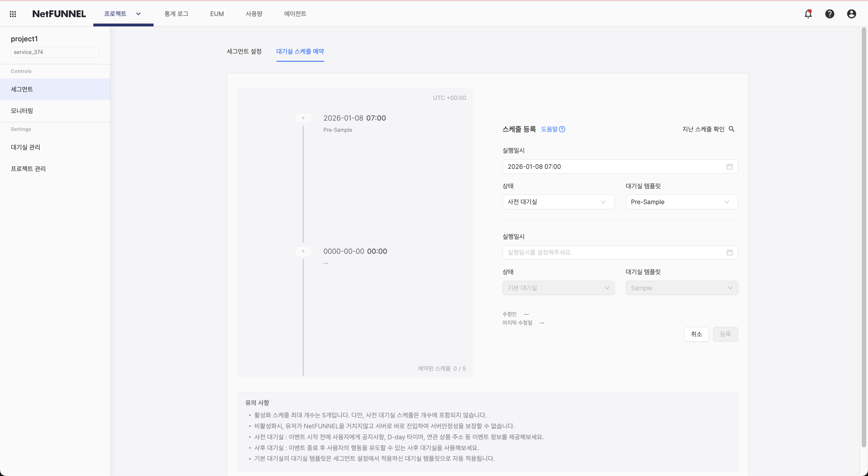Select 모니터링 in the sidebar

pyautogui.click(x=22, y=111)
